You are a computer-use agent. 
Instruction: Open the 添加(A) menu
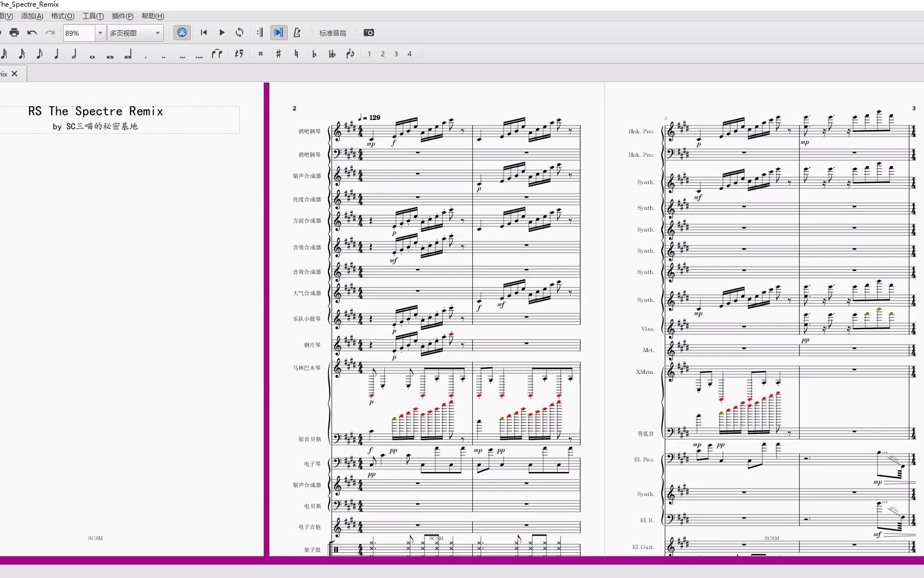pyautogui.click(x=32, y=16)
